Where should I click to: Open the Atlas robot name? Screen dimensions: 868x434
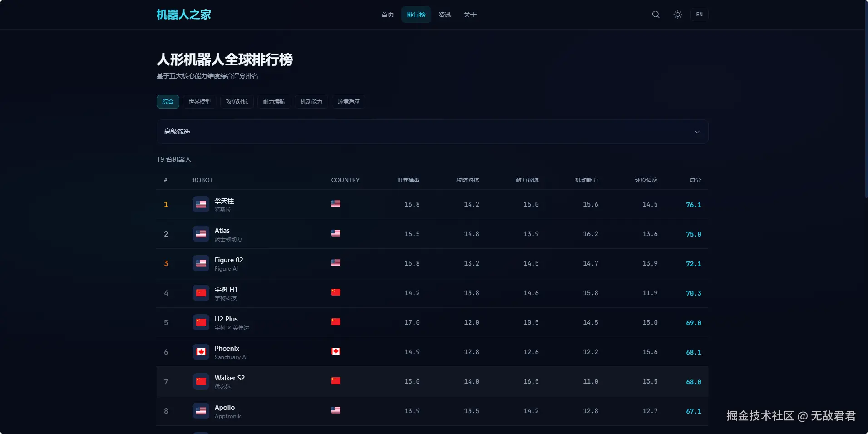point(222,231)
